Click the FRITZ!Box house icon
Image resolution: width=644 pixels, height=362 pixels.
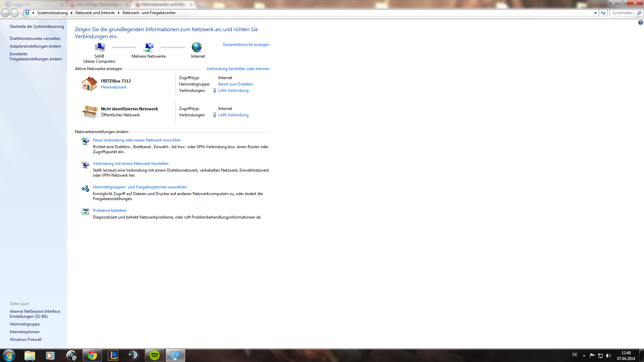(90, 84)
